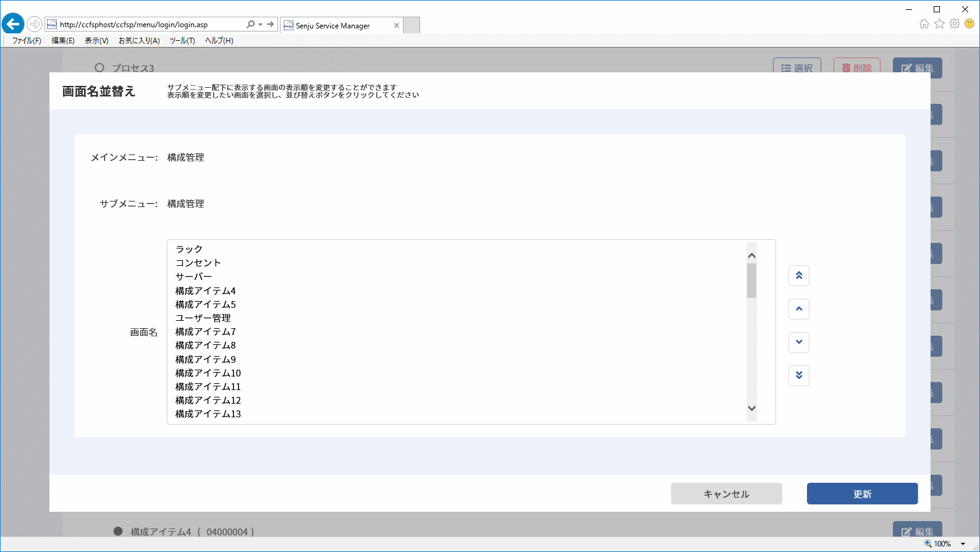Open the 編集(E) menu
Viewport: 980px width, 552px height.
coord(63,41)
